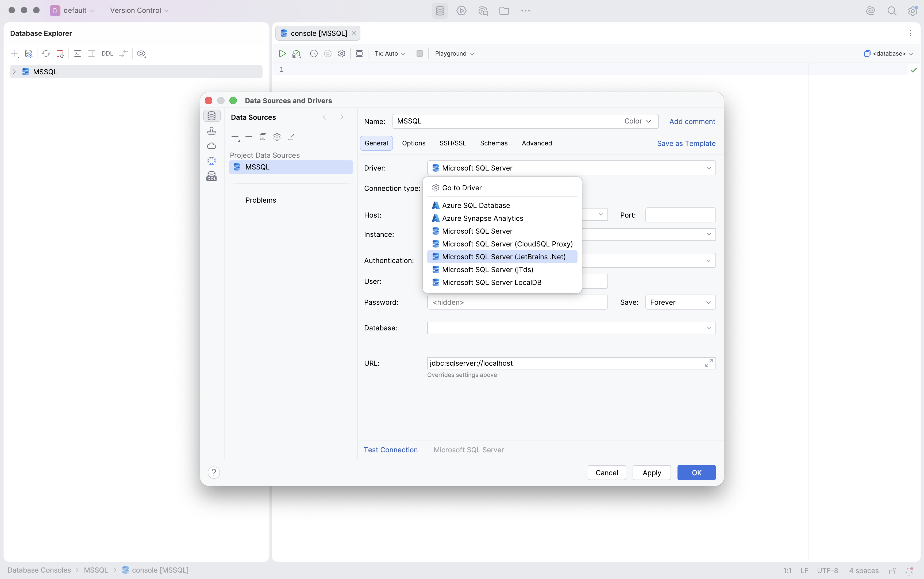Switch to the Advanced tab
The height and width of the screenshot is (579, 924).
(x=537, y=143)
